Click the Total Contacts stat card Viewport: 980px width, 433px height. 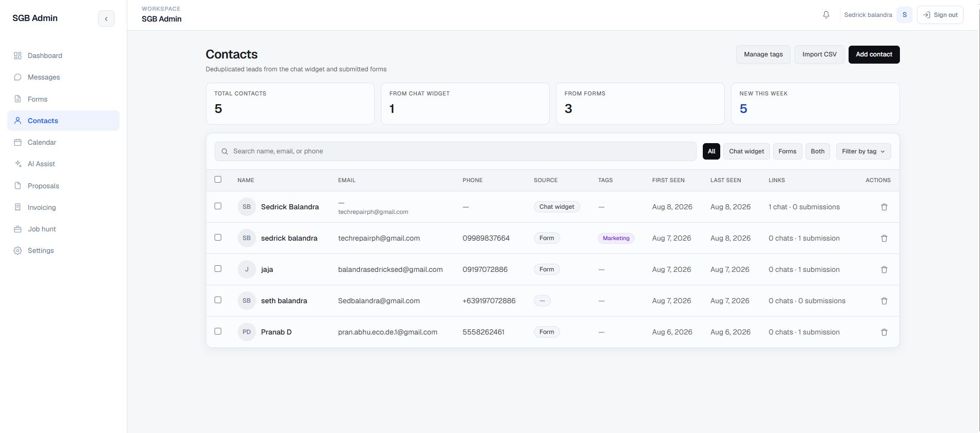(x=290, y=104)
